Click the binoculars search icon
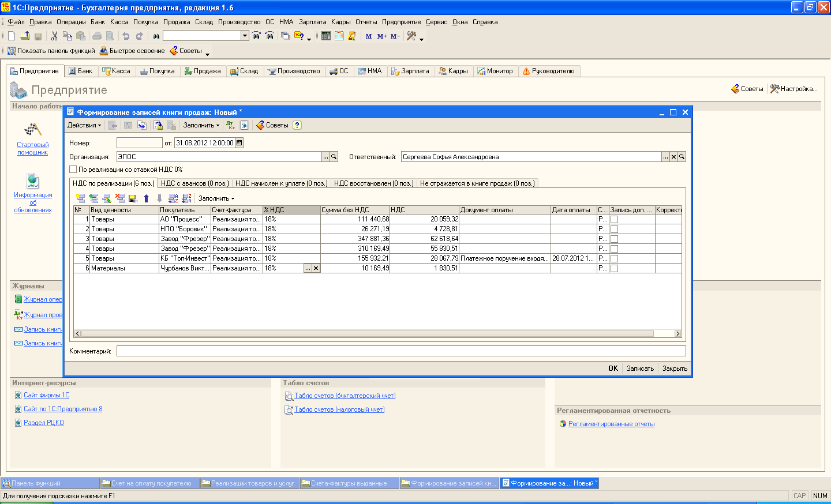This screenshot has width=831, height=504. tap(156, 36)
